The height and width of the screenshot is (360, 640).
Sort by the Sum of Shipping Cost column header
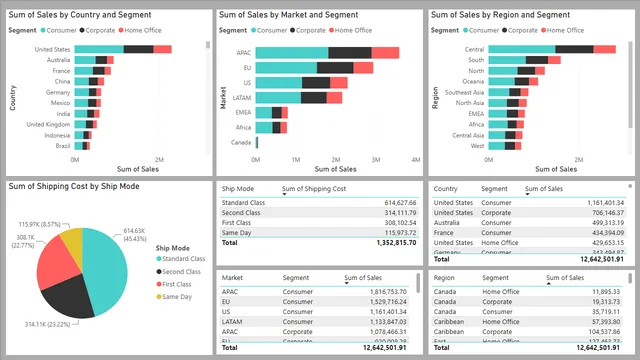tap(313, 189)
